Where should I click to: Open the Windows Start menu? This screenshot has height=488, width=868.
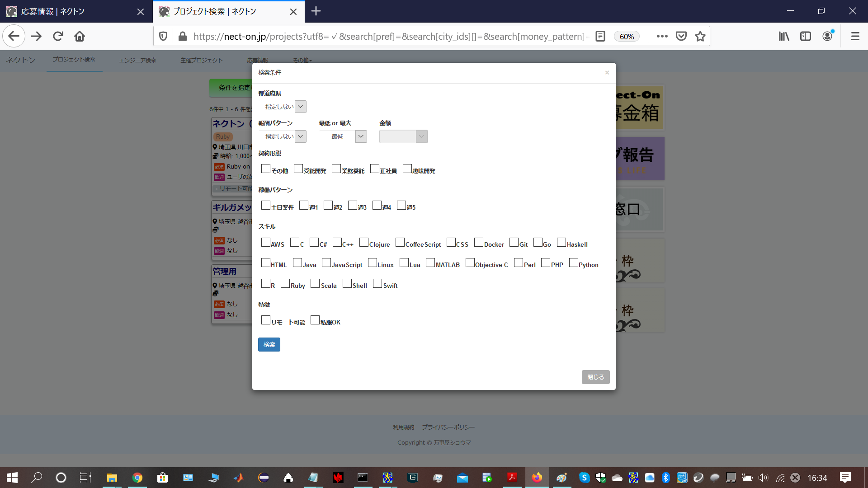pyautogui.click(x=12, y=478)
